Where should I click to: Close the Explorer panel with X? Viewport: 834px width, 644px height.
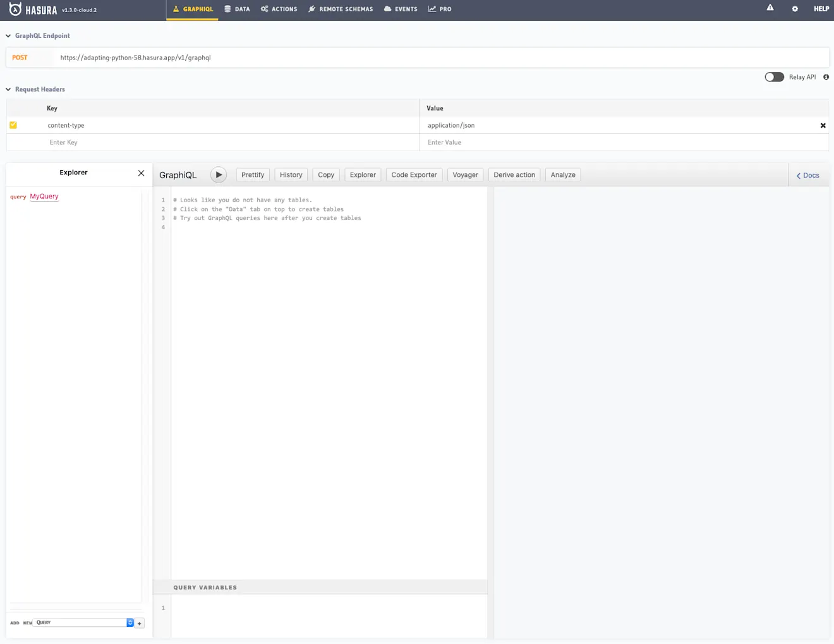141,173
